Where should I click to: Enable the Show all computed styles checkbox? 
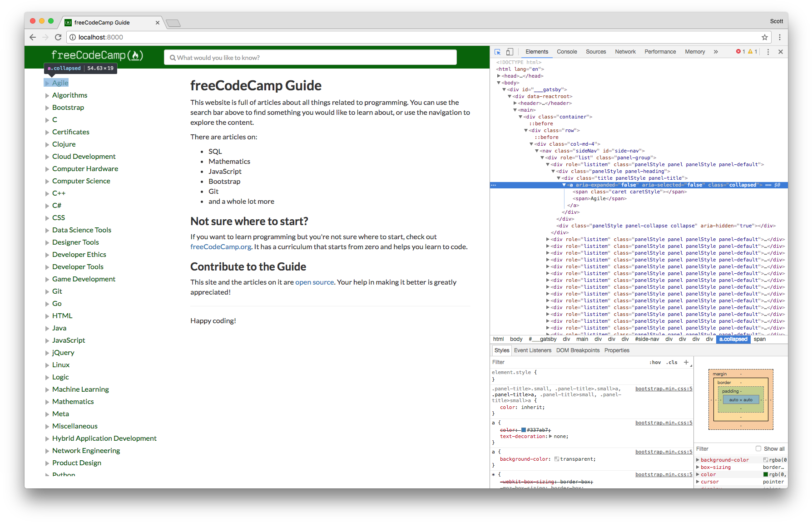(758, 448)
